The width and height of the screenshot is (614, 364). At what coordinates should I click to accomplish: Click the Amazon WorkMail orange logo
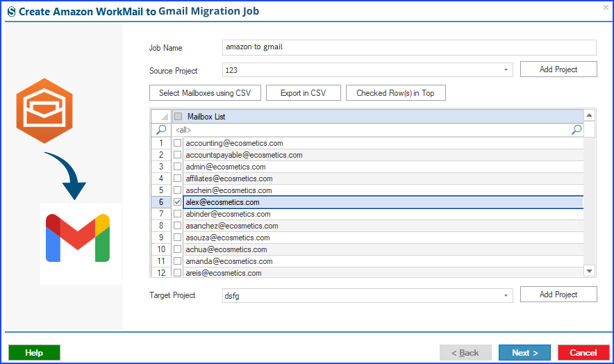click(x=44, y=111)
